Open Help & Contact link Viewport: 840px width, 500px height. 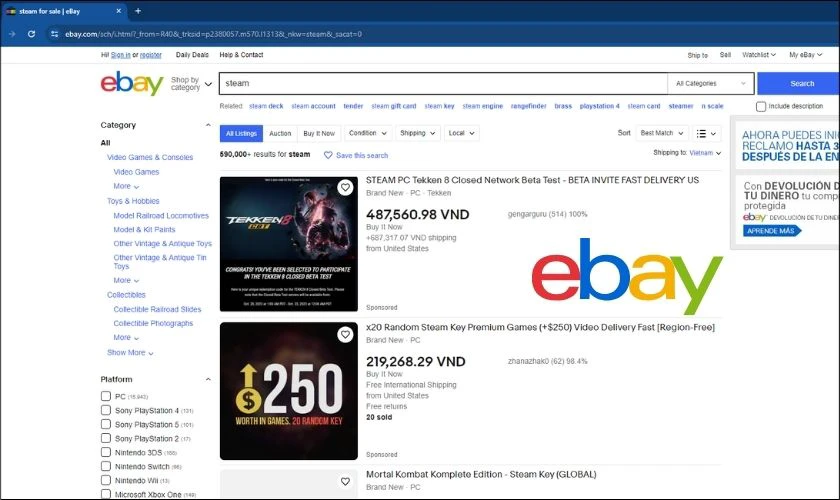click(x=241, y=55)
